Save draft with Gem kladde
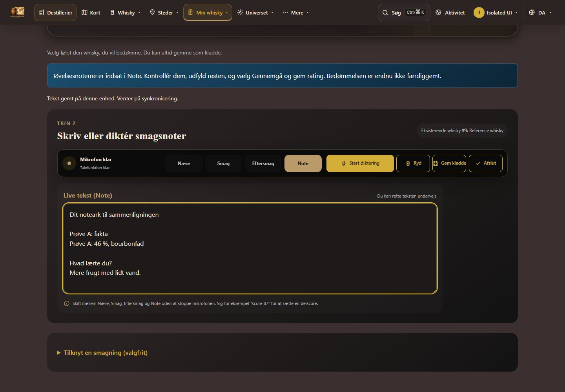This screenshot has height=392, width=565. tap(449, 163)
